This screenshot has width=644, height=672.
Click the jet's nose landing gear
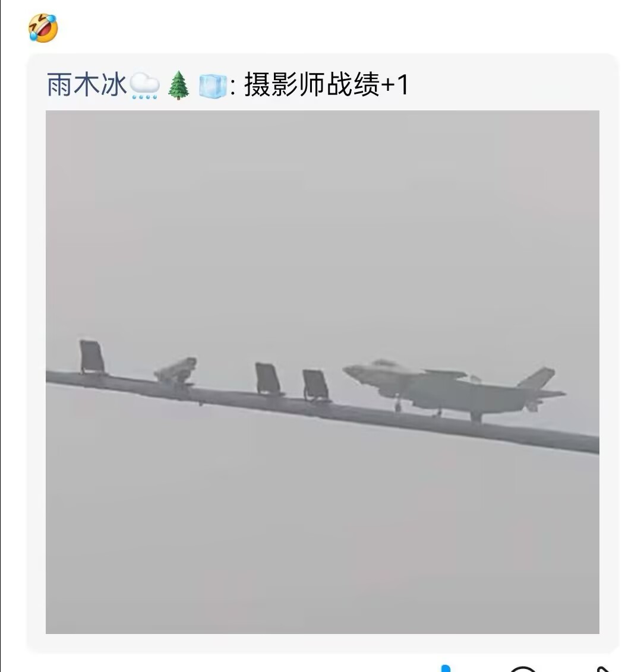click(398, 404)
